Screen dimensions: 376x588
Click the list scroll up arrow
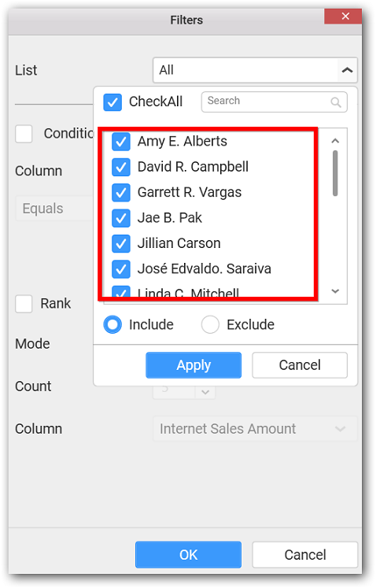335,141
